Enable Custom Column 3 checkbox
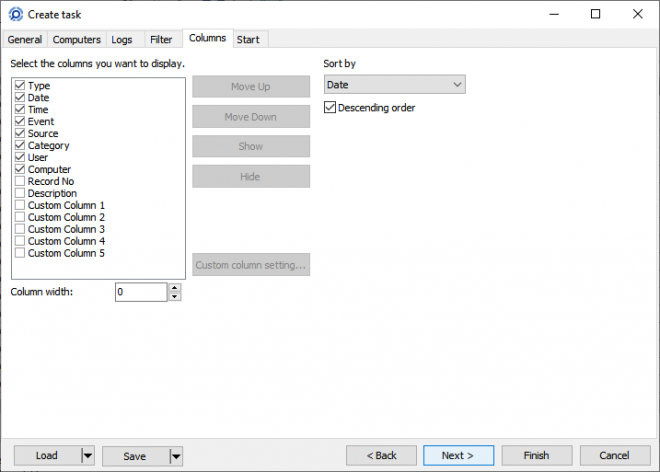Screen dimensions: 660x472 click(x=20, y=229)
